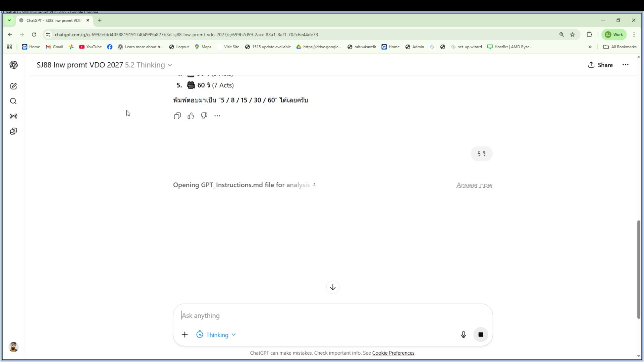Open the 5.2 Thinking model selector

tap(149, 65)
